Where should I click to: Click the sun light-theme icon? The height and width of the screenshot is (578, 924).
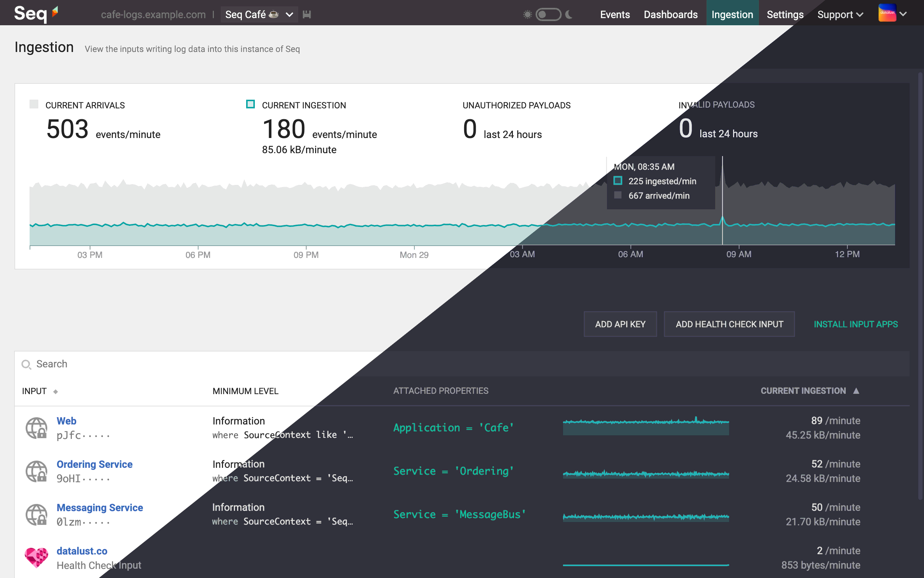coord(527,14)
